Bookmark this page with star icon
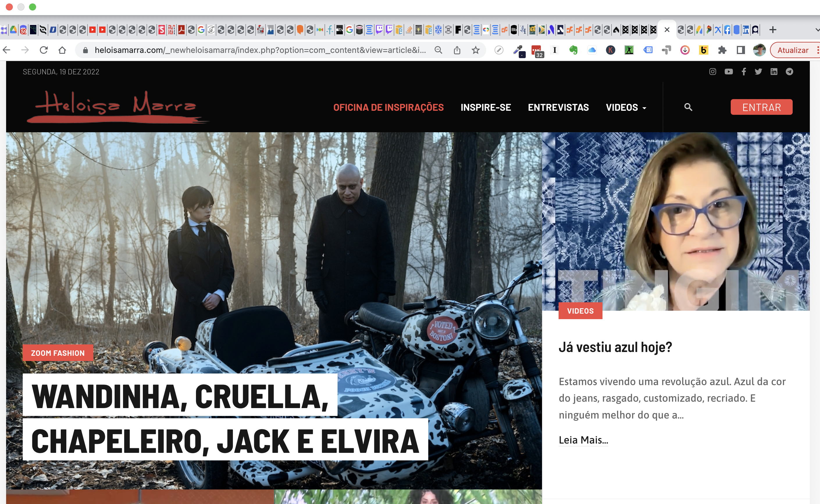The height and width of the screenshot is (504, 820). pos(475,50)
